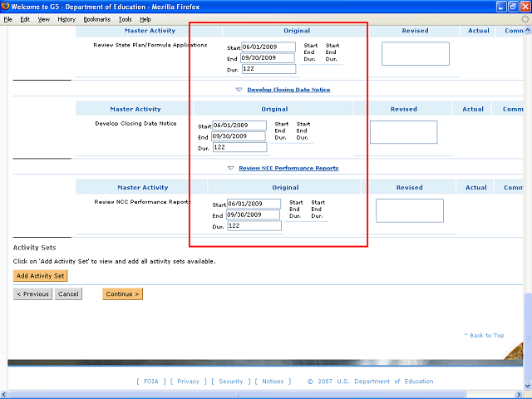The image size is (532, 399).
Task: Click Start date field for Develop Closing Date Notice
Action: point(239,126)
